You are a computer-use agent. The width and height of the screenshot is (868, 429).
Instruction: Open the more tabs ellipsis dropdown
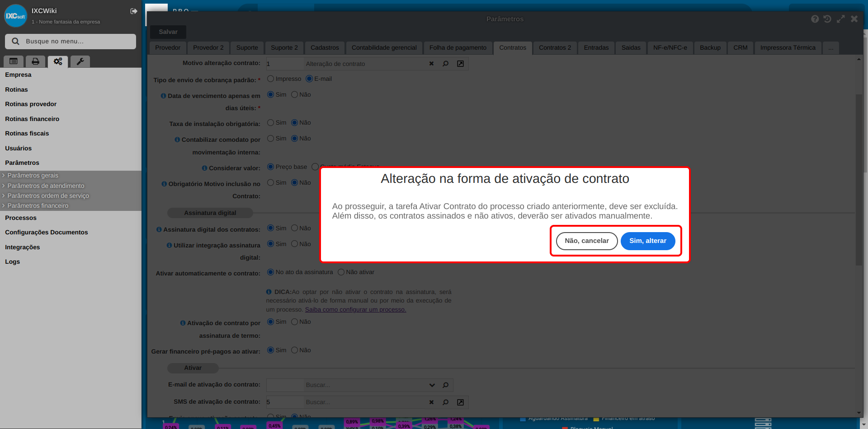coord(831,48)
